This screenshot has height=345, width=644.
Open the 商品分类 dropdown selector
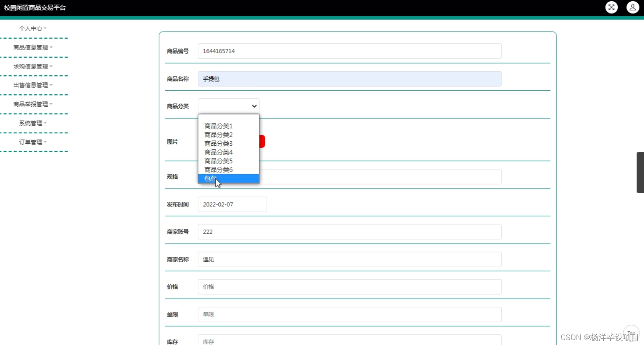point(228,106)
